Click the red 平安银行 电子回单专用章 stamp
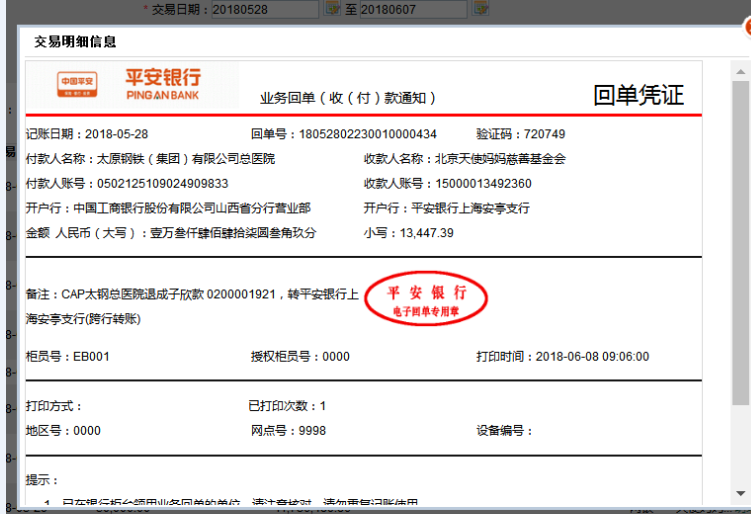This screenshot has height=514, width=751. 426,299
